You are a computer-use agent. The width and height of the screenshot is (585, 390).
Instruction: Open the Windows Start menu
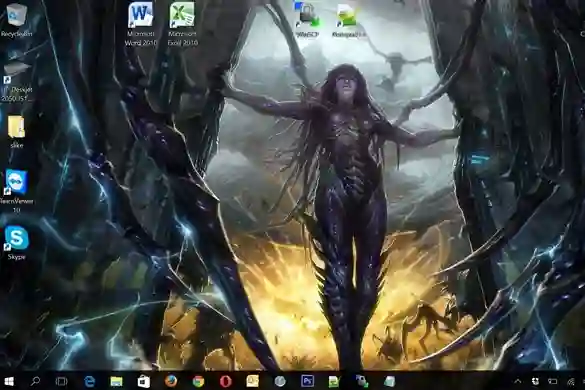pyautogui.click(x=9, y=381)
